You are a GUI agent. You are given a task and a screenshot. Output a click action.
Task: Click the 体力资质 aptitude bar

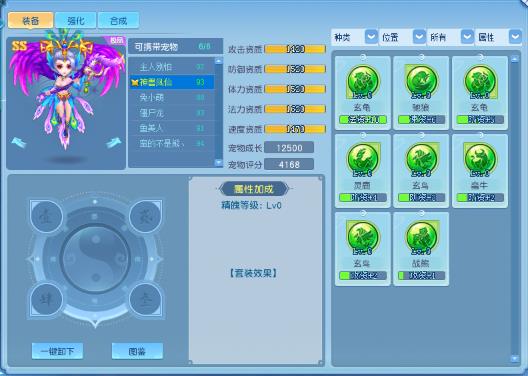pos(295,89)
